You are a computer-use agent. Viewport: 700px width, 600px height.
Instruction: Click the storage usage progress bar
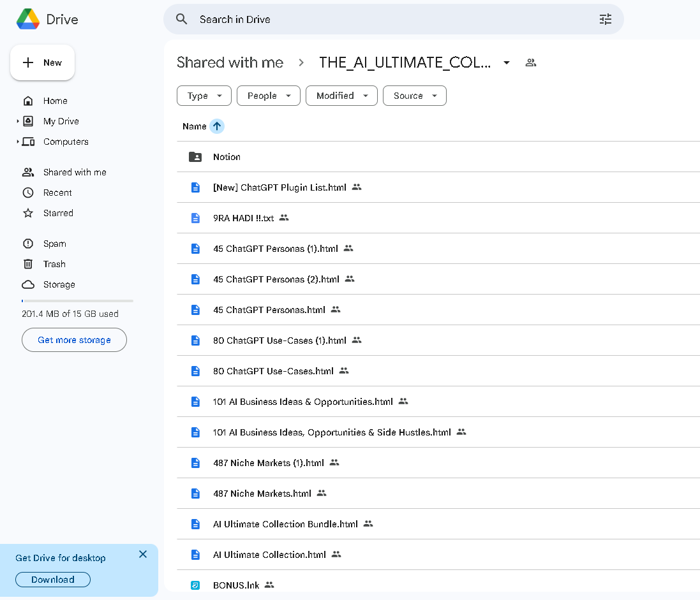tap(77, 300)
